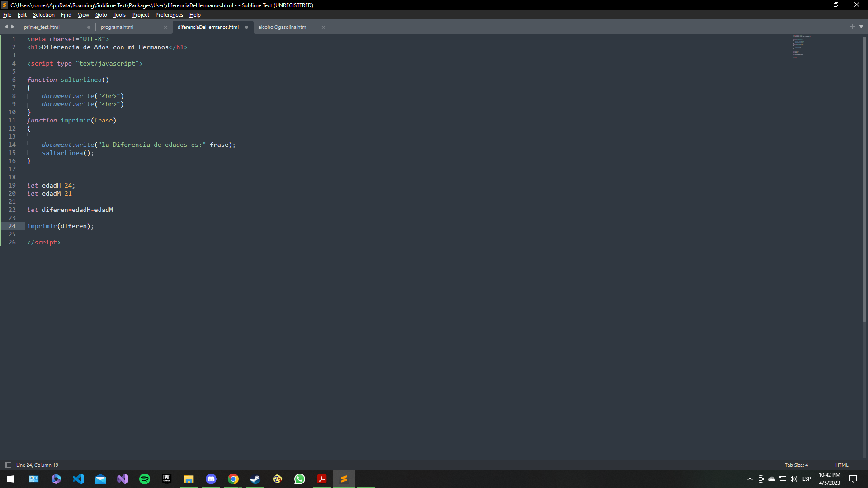Open the Goto menu
Image resolution: width=868 pixels, height=488 pixels.
(x=101, y=15)
